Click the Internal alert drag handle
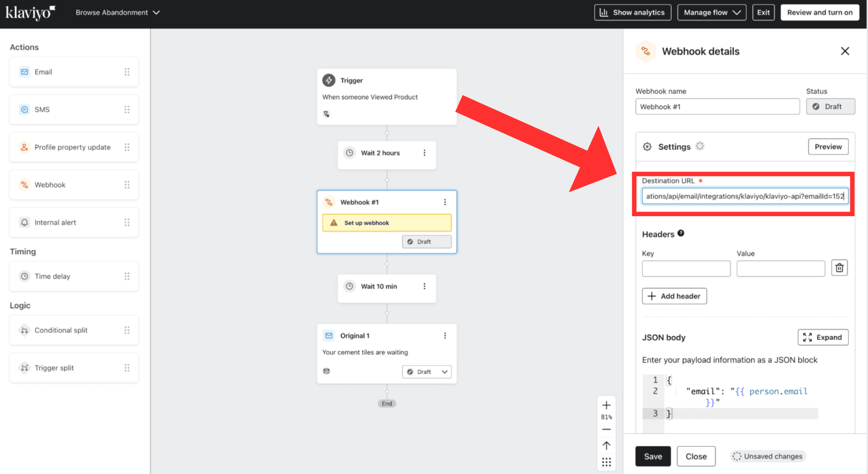868x474 pixels. coord(127,222)
